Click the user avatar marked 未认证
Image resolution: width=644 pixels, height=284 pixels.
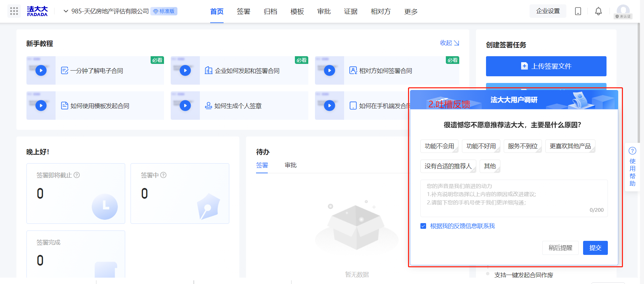pyautogui.click(x=623, y=11)
